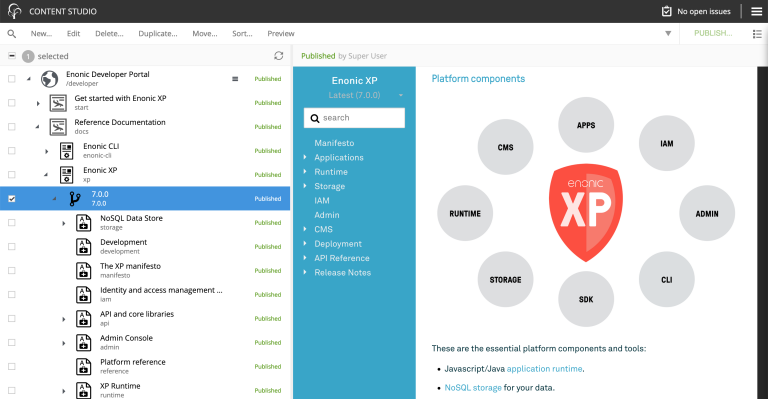Viewport: 768px width, 399px height.
Task: Select the Enonic XP doc icon
Action: coord(67,175)
